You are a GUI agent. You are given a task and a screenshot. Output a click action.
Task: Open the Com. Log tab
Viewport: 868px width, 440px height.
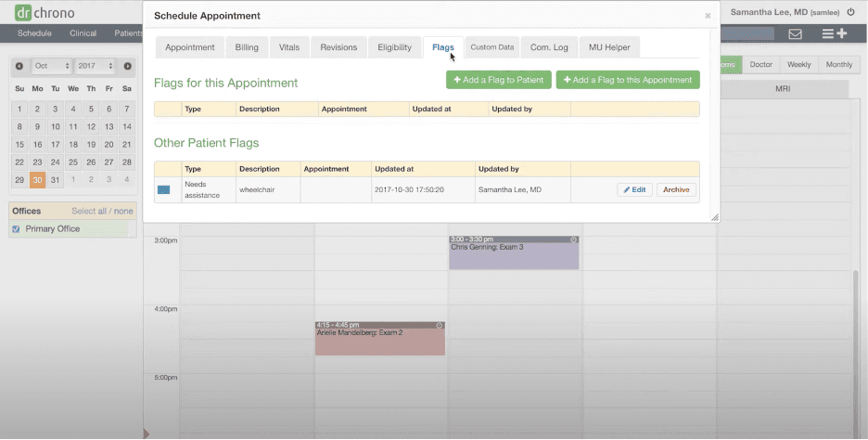click(548, 47)
